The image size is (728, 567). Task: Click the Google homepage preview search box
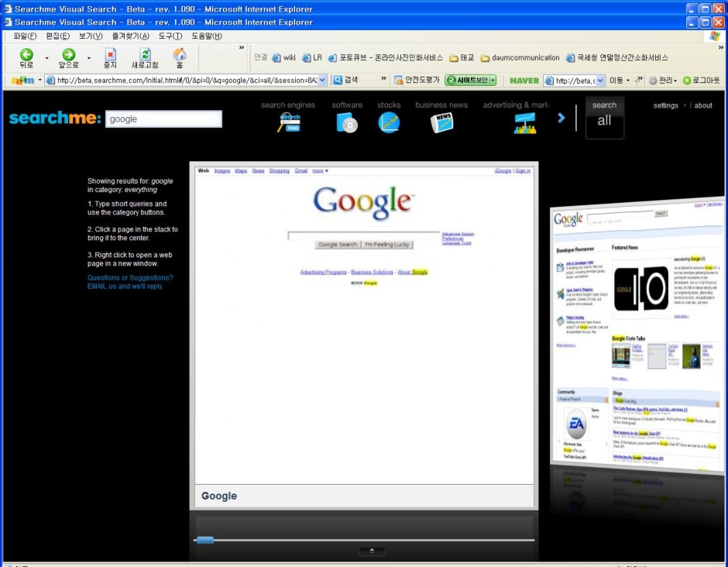(x=363, y=235)
